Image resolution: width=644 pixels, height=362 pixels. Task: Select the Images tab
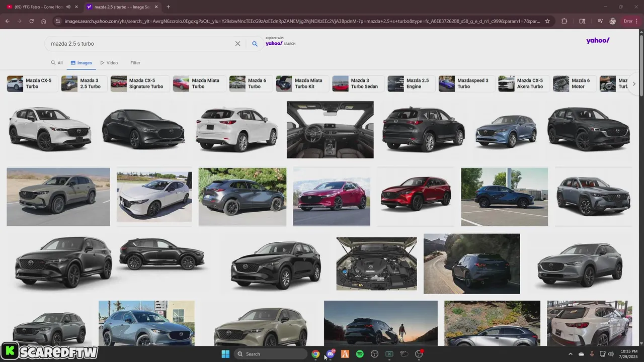coord(82,63)
